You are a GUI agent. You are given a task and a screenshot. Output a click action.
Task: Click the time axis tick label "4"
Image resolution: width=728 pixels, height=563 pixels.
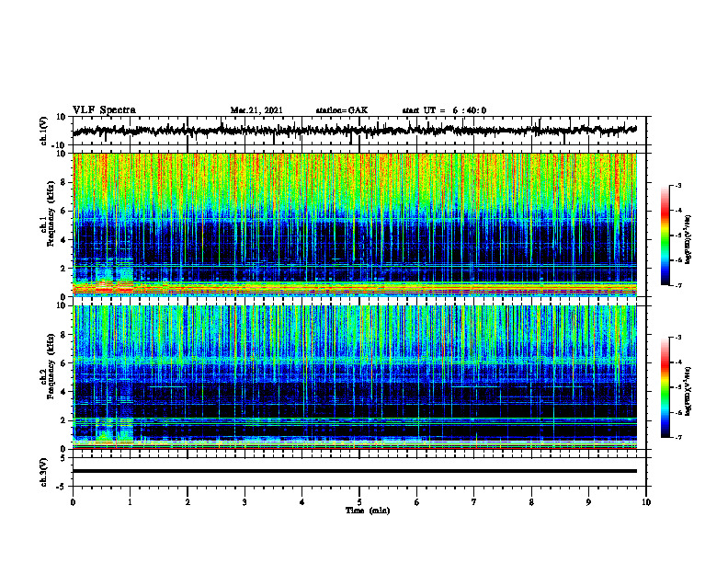point(302,502)
